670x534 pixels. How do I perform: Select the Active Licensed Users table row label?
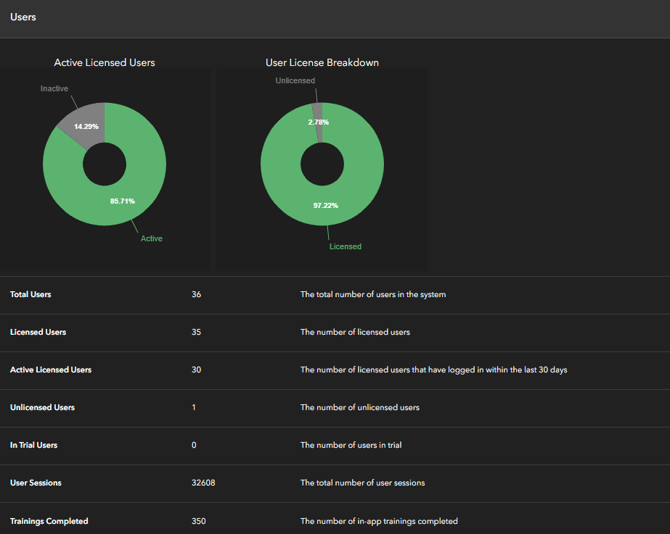(x=51, y=370)
